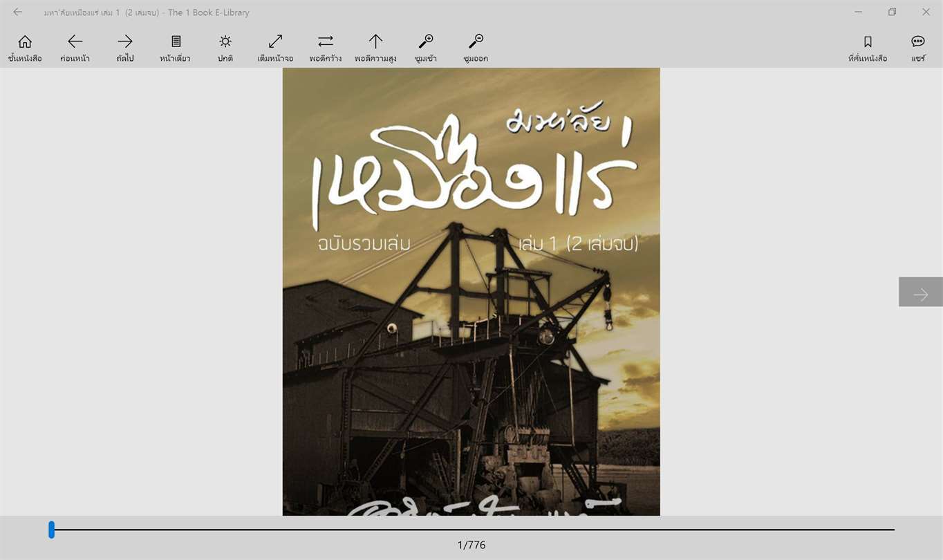
Task: Enter full screen (เต็มหน้าจอ)
Action: [x=275, y=48]
